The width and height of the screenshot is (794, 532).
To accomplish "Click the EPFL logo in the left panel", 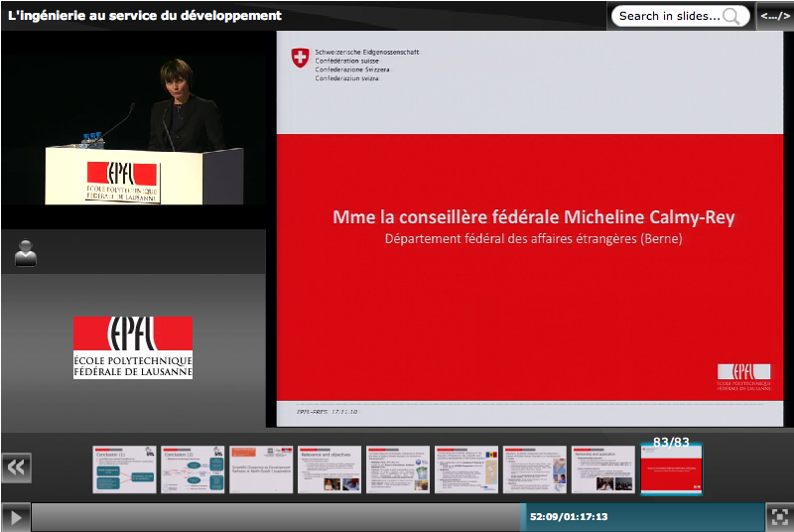I will pos(133,347).
